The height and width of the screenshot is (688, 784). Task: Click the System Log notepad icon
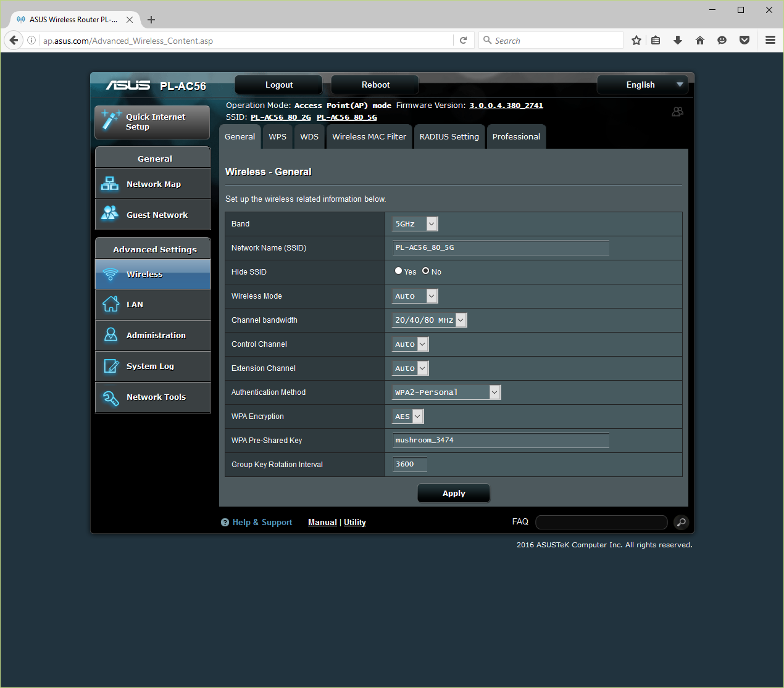tap(111, 366)
